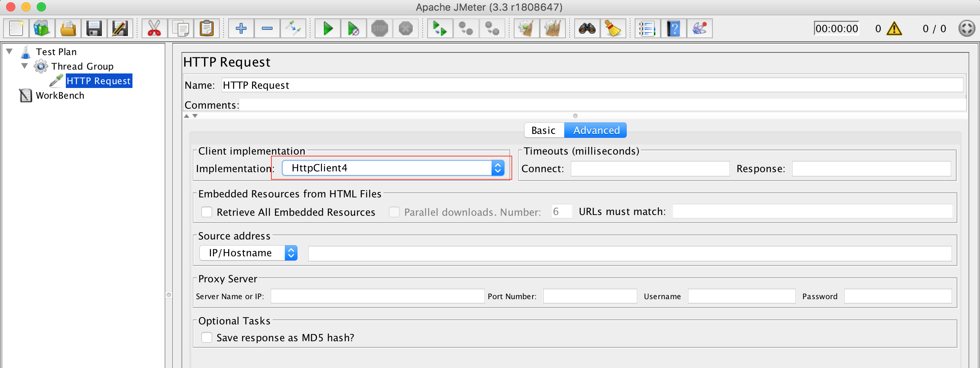Click the Parallel downloads number field

562,211
